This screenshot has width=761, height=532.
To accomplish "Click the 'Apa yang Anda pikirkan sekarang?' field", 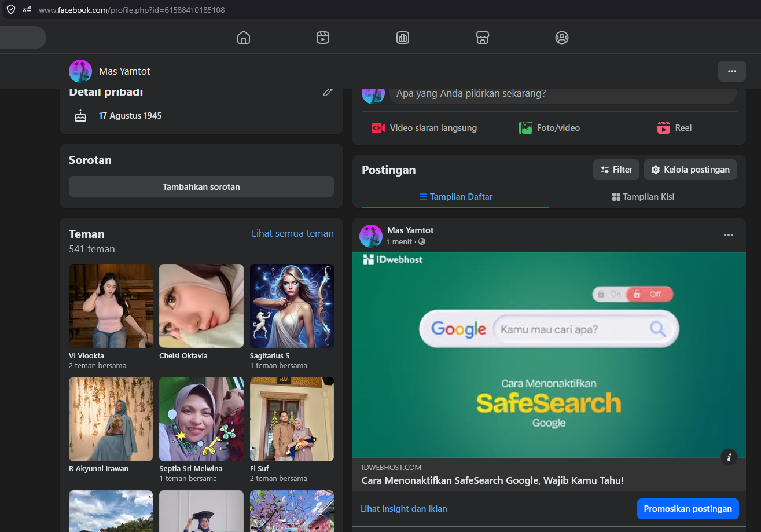I will click(563, 93).
